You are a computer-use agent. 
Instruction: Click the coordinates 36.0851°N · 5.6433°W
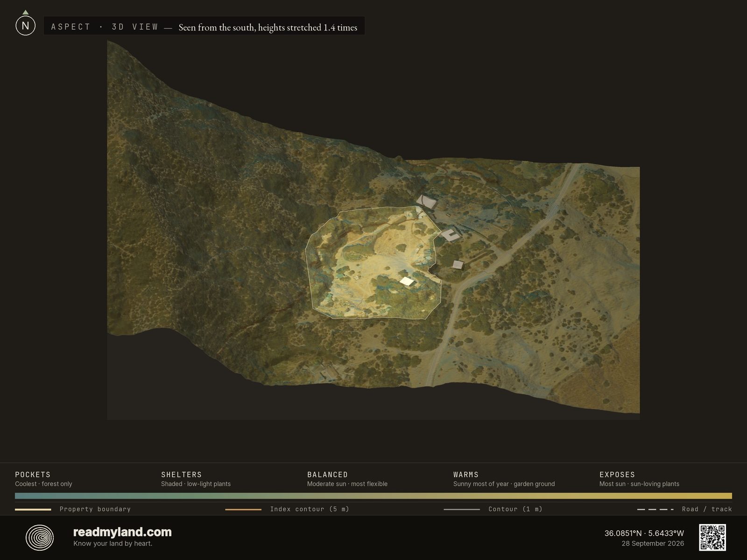click(644, 533)
